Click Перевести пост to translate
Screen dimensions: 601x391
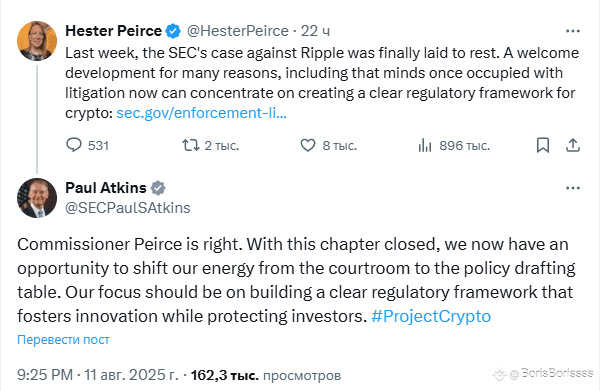(63, 339)
